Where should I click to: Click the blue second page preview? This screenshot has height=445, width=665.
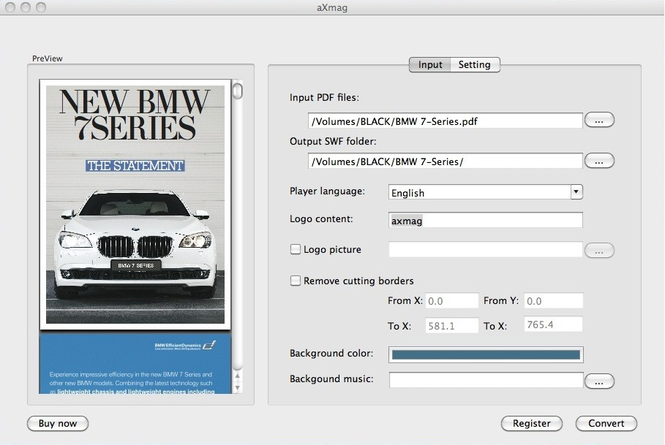[x=135, y=364]
